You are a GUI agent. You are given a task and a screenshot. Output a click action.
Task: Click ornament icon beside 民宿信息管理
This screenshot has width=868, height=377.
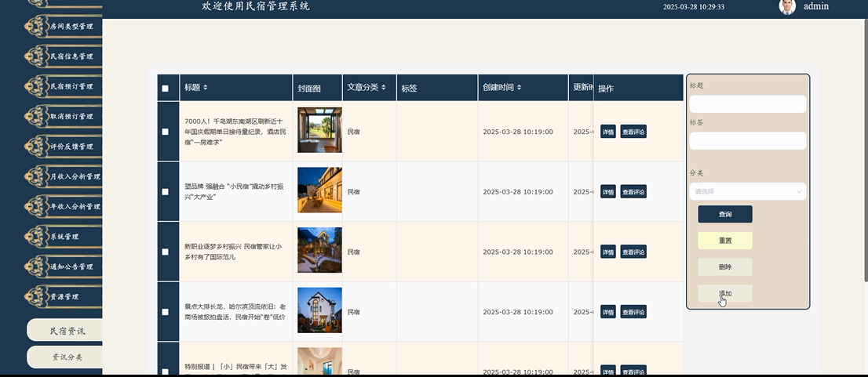[37, 56]
